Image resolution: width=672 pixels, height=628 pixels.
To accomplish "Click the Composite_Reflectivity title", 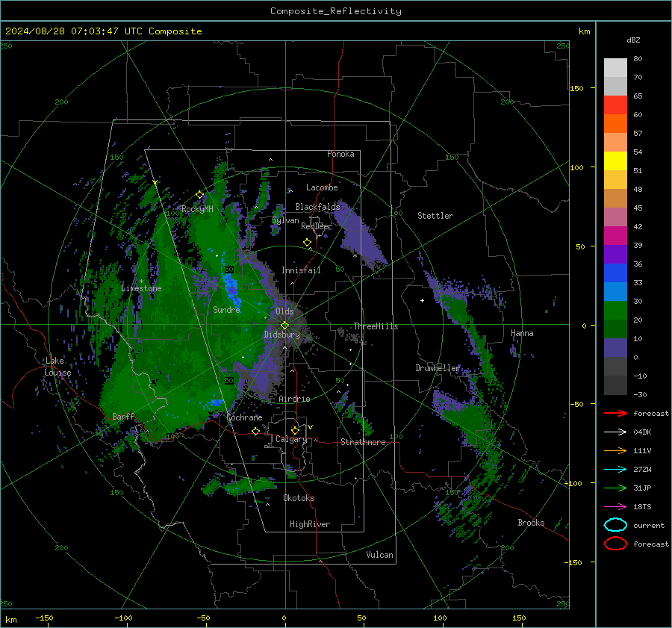I will coord(336,11).
